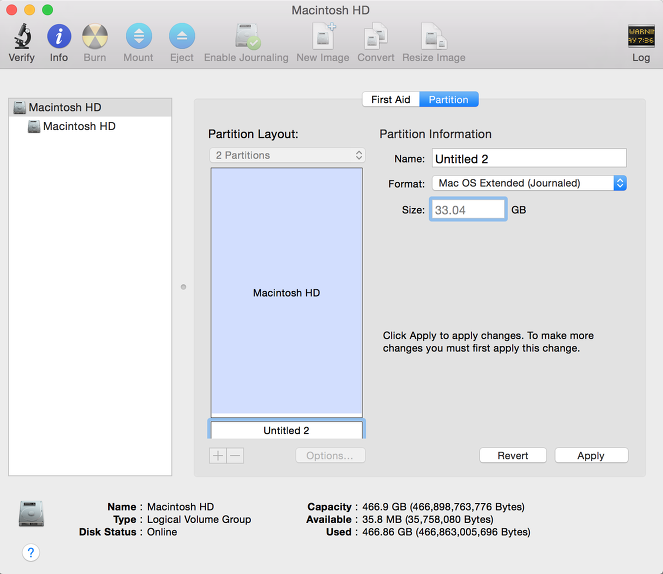Click the Used value 466.86 GB text
This screenshot has width=663, height=574.
[446, 532]
